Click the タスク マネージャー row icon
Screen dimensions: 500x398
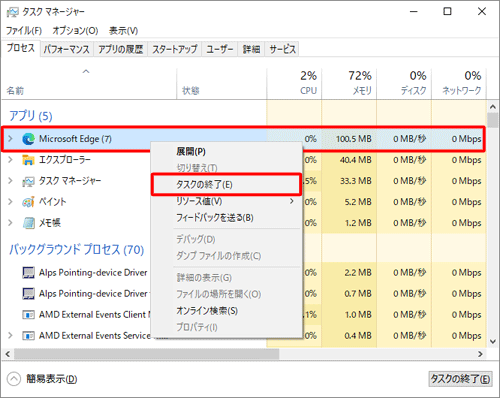coord(28,181)
